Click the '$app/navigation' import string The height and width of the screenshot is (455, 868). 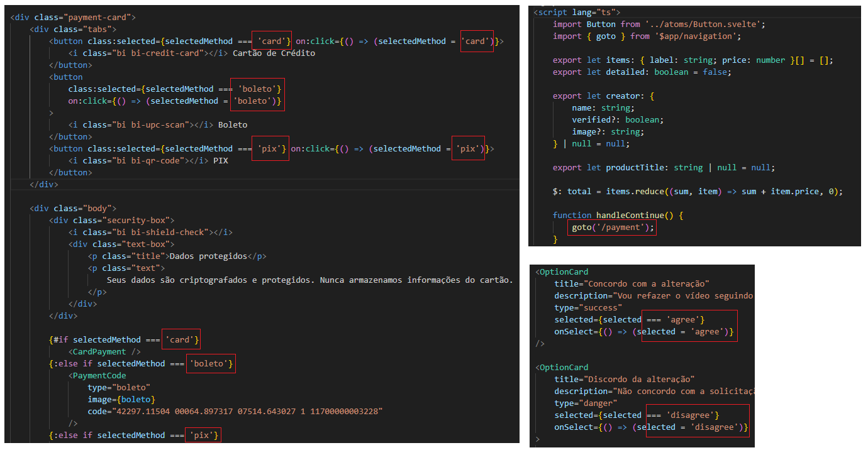tap(698, 36)
